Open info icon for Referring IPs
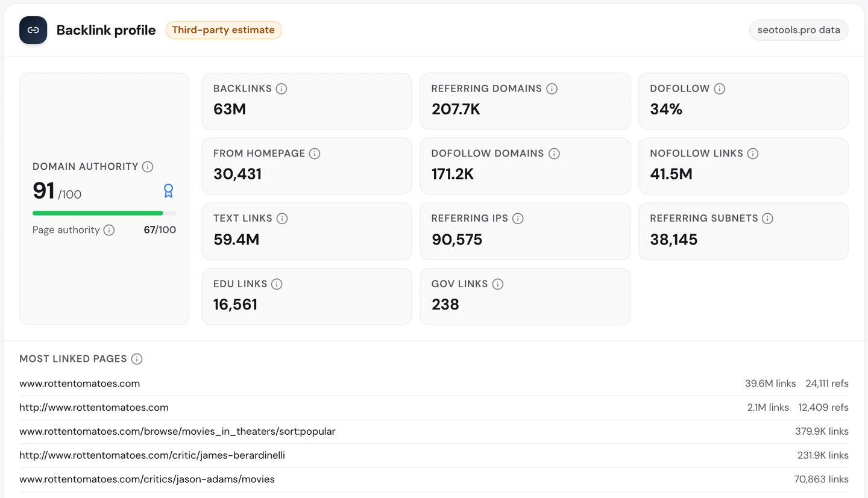The width and height of the screenshot is (868, 498). 518,219
